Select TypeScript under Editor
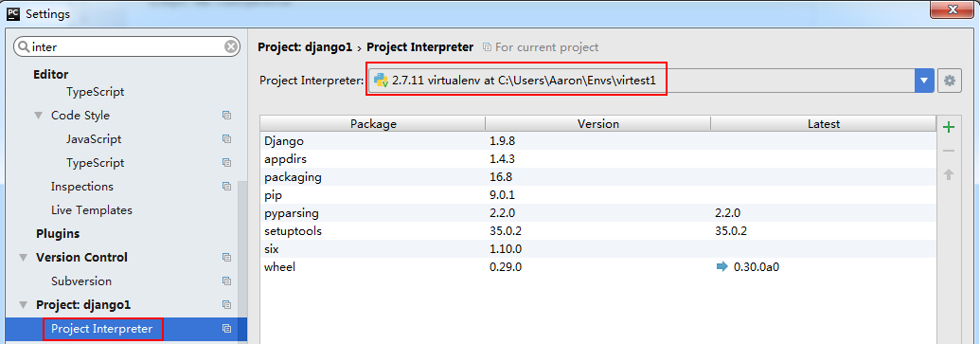 [x=95, y=91]
